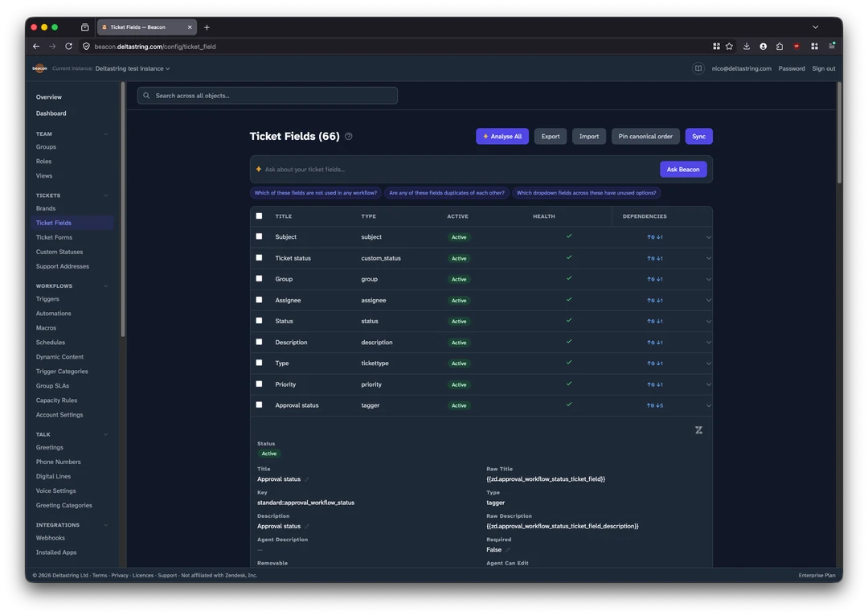Click suggestion about fields duplicates of each other
Viewport: 868px width, 616px height.
coord(447,193)
